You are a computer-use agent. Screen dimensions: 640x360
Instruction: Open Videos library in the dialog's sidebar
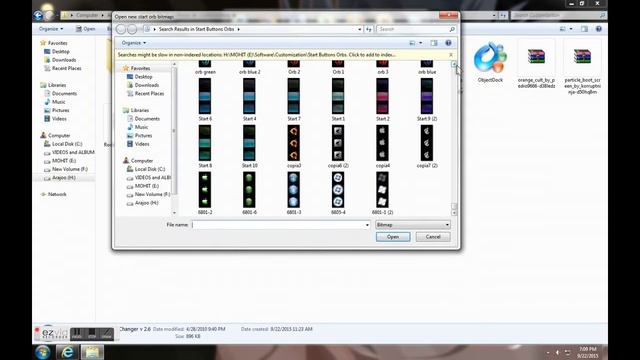[142, 144]
